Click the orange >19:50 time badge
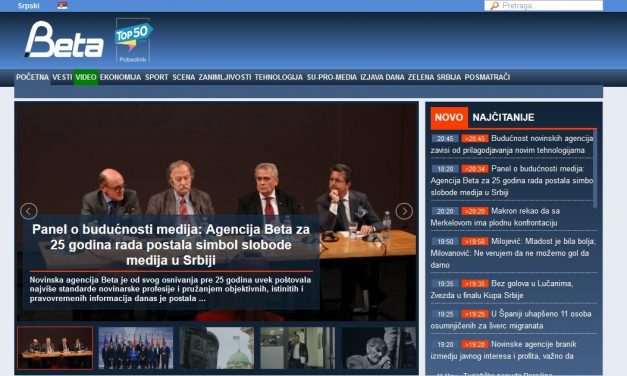Viewport: 627px width, 376px height. tap(475, 242)
